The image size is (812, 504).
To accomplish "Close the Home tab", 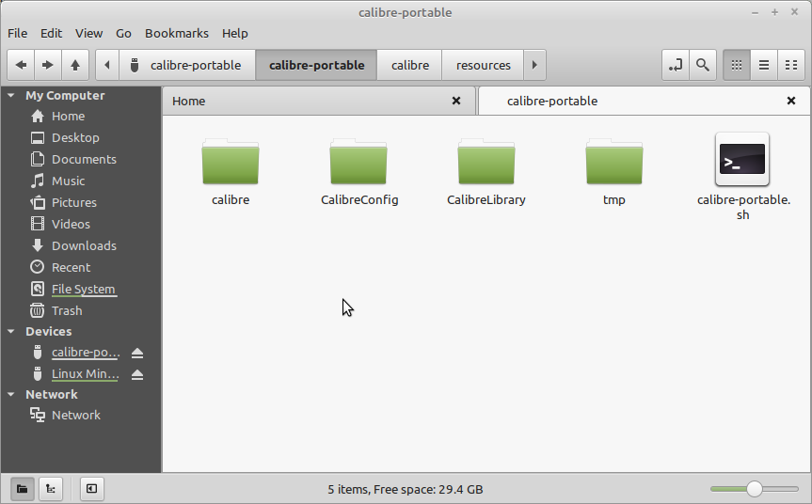I will (456, 101).
